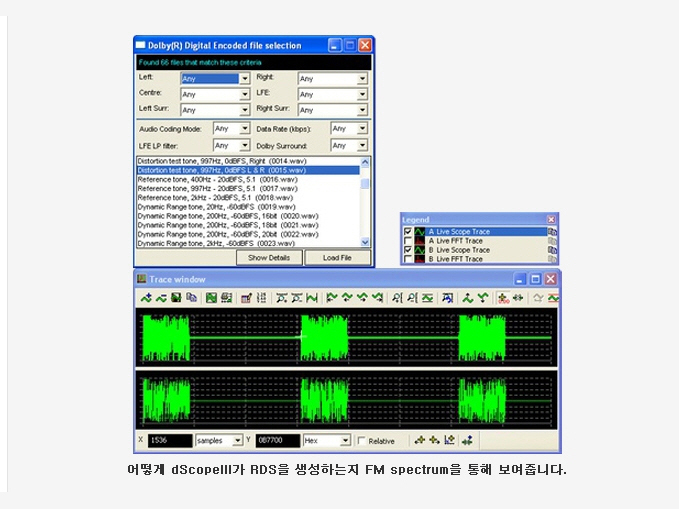Image resolution: width=679 pixels, height=509 pixels.
Task: Click the copy icon right of B Live Scope Trace
Action: pyautogui.click(x=552, y=250)
